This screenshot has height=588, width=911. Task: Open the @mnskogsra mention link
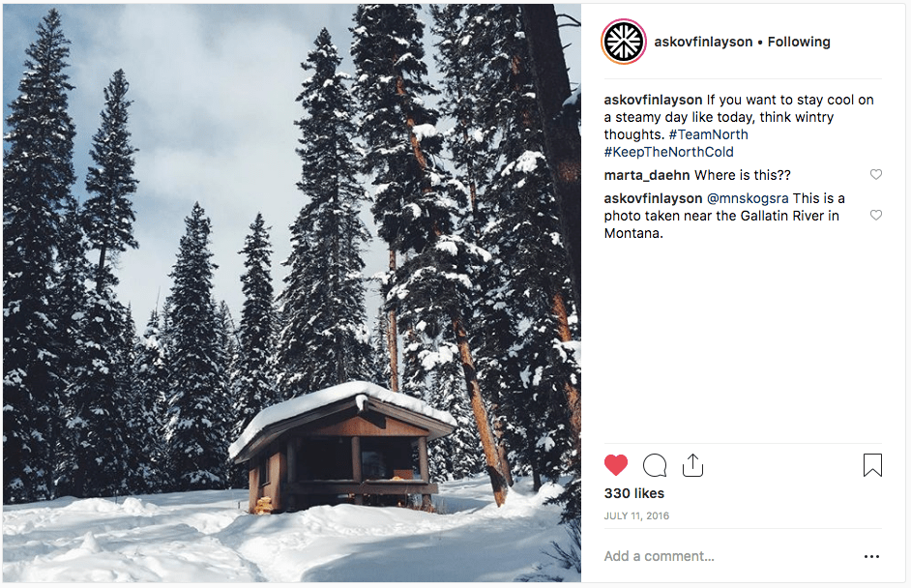click(x=748, y=198)
